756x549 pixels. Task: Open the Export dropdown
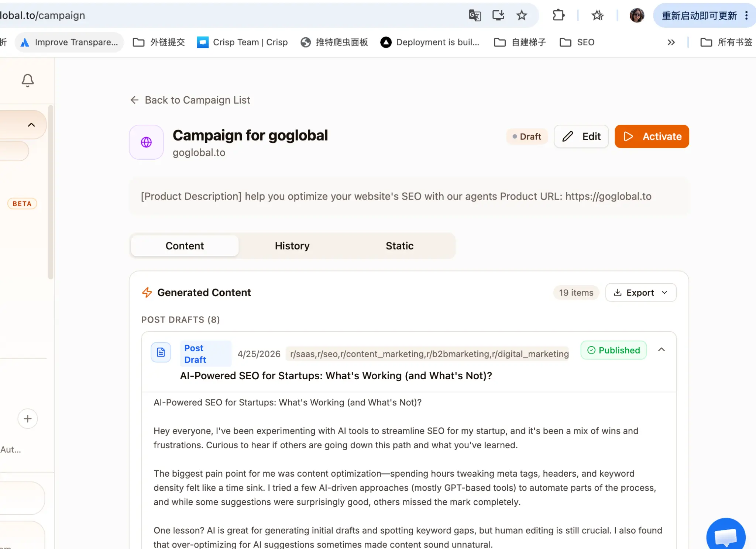641,293
